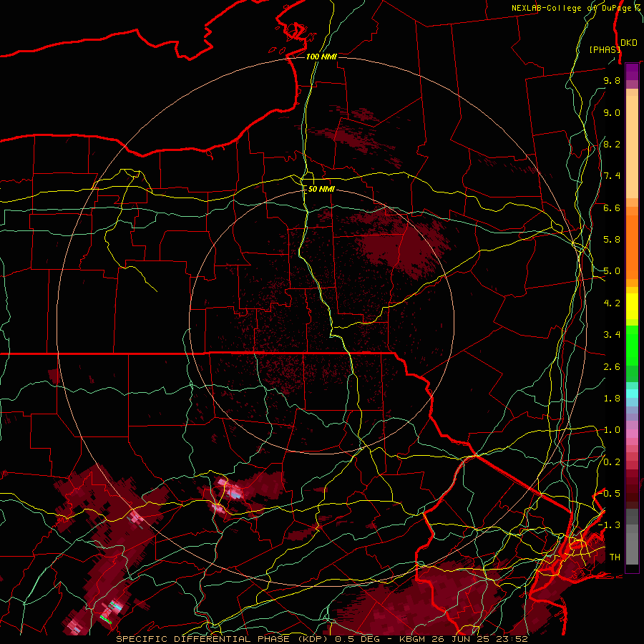Viewport: 644px width, 644px height.
Task: Click the 6.6 scale value
Action: tap(612, 208)
